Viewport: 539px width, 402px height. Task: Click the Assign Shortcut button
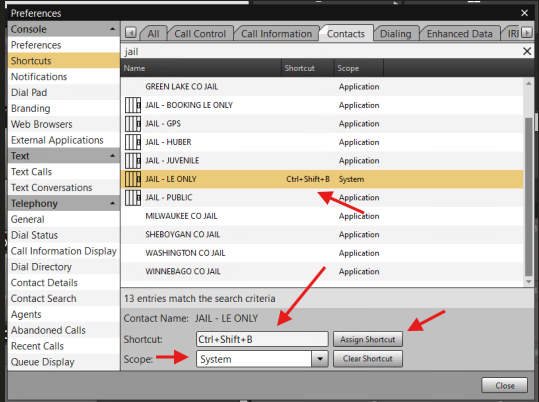click(x=368, y=339)
